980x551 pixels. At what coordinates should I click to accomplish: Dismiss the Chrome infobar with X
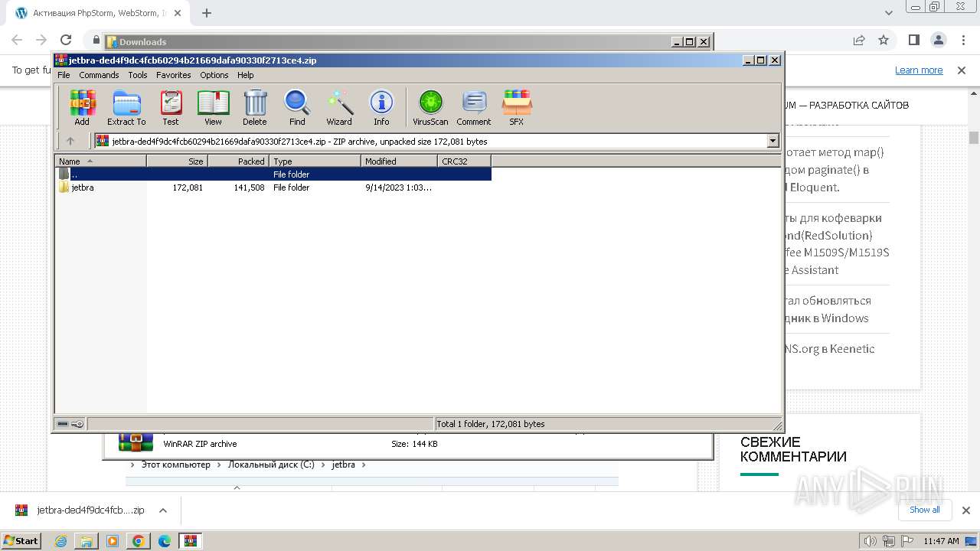(962, 70)
